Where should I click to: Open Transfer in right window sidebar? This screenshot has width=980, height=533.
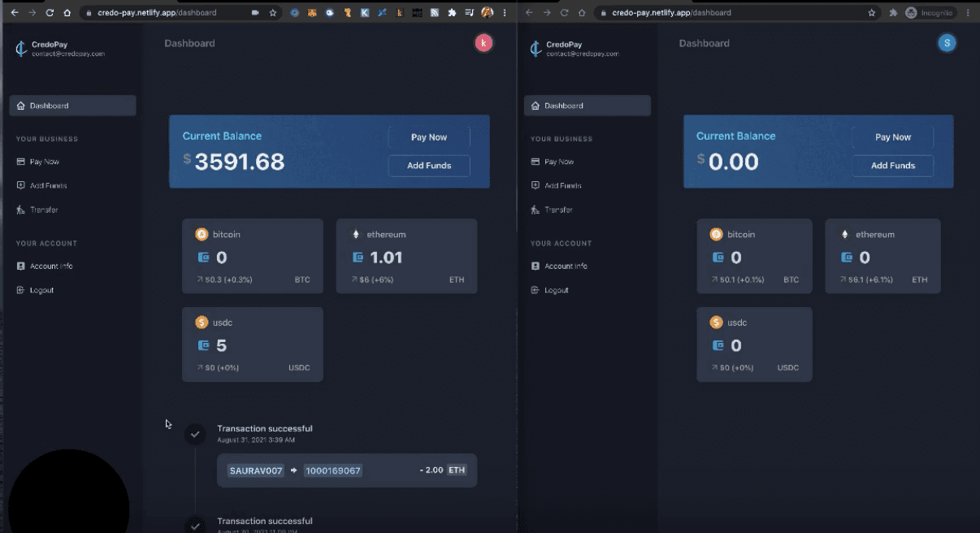tap(551, 210)
